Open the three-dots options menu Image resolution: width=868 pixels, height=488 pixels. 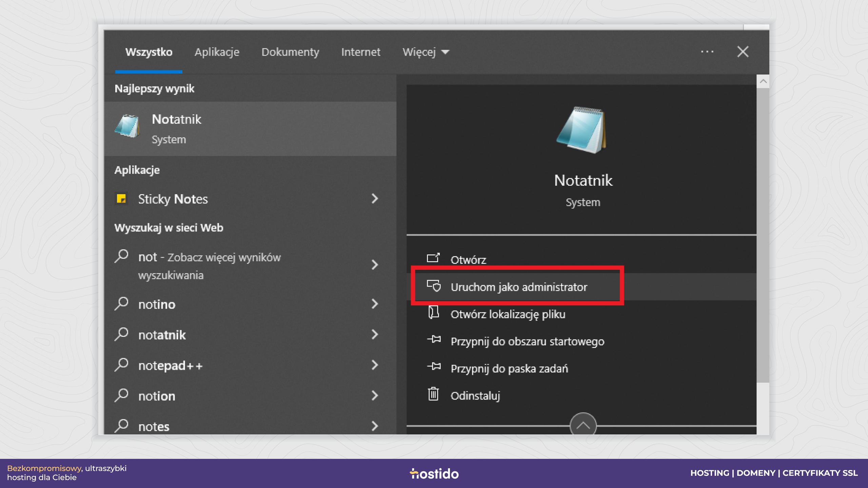[707, 52]
